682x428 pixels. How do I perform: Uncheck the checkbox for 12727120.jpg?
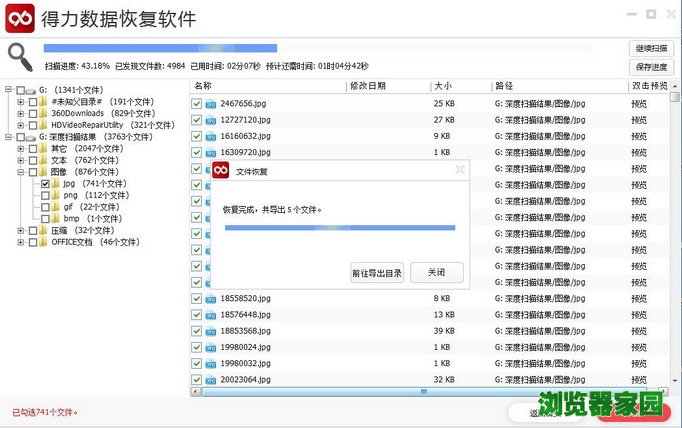(196, 120)
